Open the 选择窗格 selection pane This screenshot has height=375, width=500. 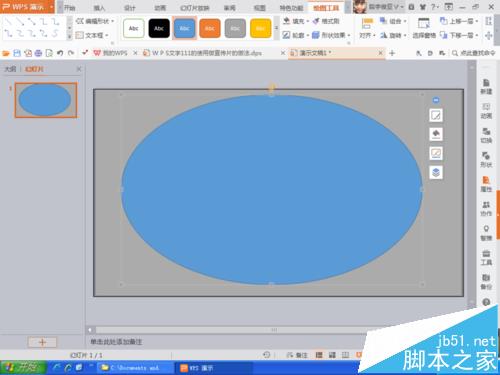pyautogui.click(x=424, y=28)
